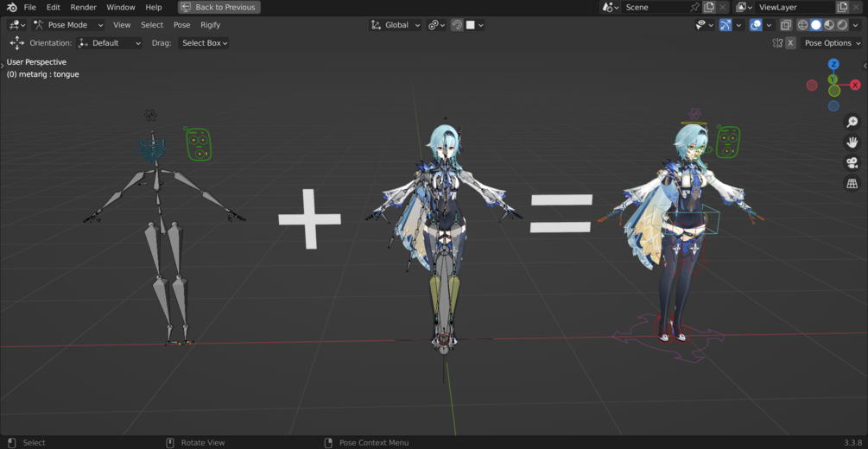The height and width of the screenshot is (449, 868).
Task: Click the Move view hand icon
Action: tap(852, 142)
